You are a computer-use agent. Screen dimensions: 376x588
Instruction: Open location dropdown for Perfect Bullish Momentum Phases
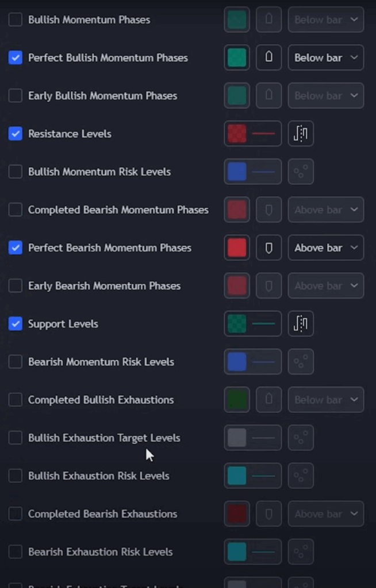coord(325,57)
